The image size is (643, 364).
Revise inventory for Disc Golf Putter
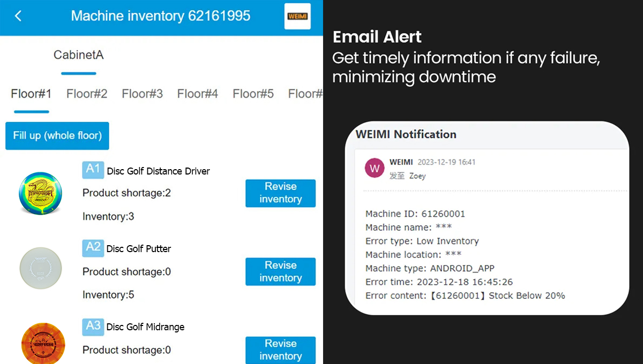(280, 271)
